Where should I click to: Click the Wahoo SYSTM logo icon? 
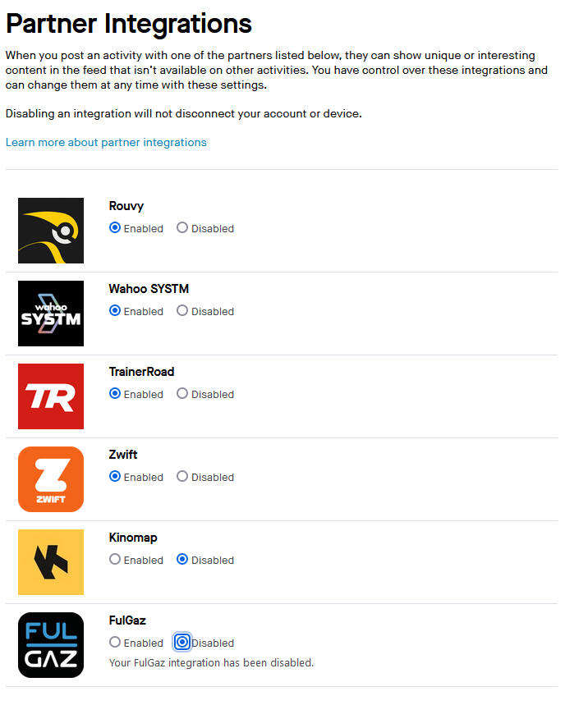coord(51,314)
